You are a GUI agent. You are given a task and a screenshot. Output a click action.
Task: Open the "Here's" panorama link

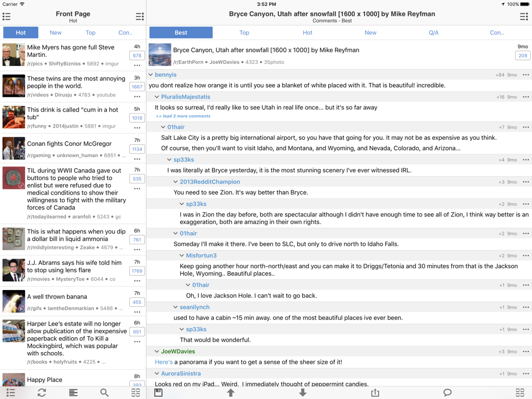click(x=163, y=362)
